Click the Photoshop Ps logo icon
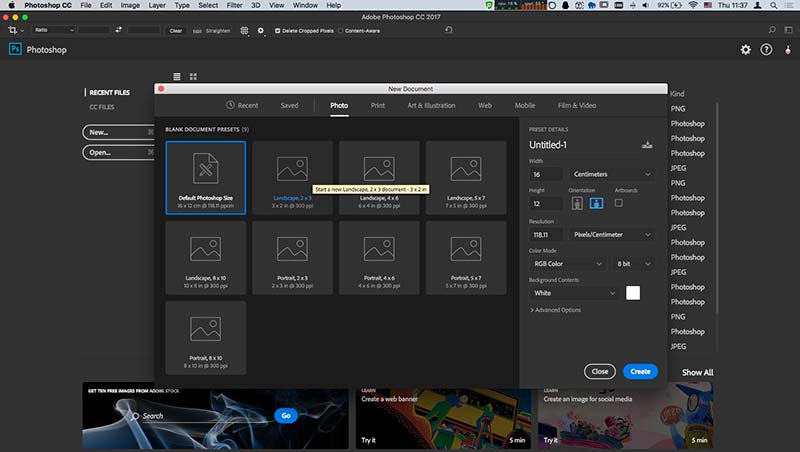 click(15, 49)
